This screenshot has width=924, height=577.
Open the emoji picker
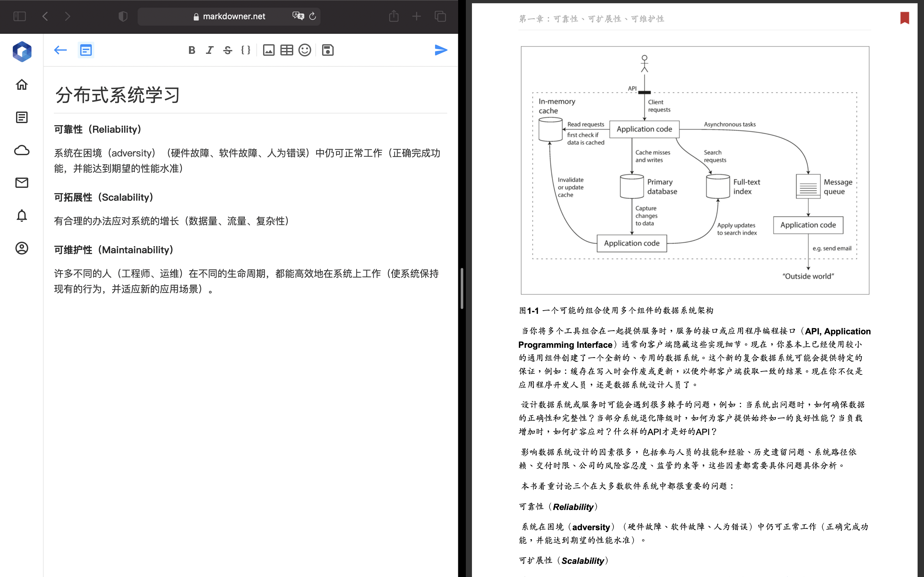click(x=304, y=50)
